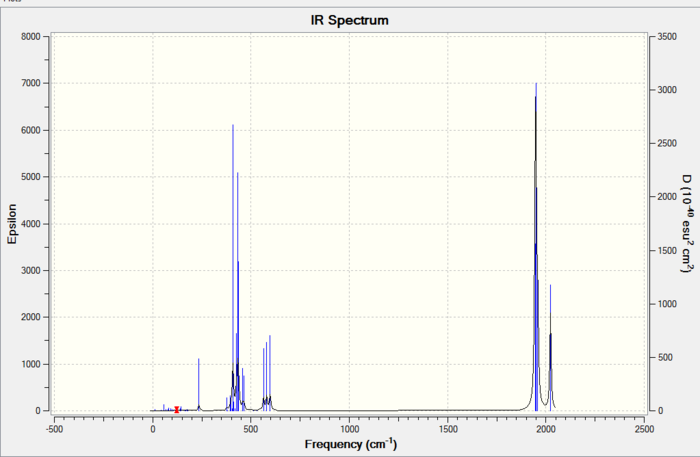The width and height of the screenshot is (700, 457).
Task: Click the 8000 tick label on the Epsilon axis
Action: tap(31, 37)
